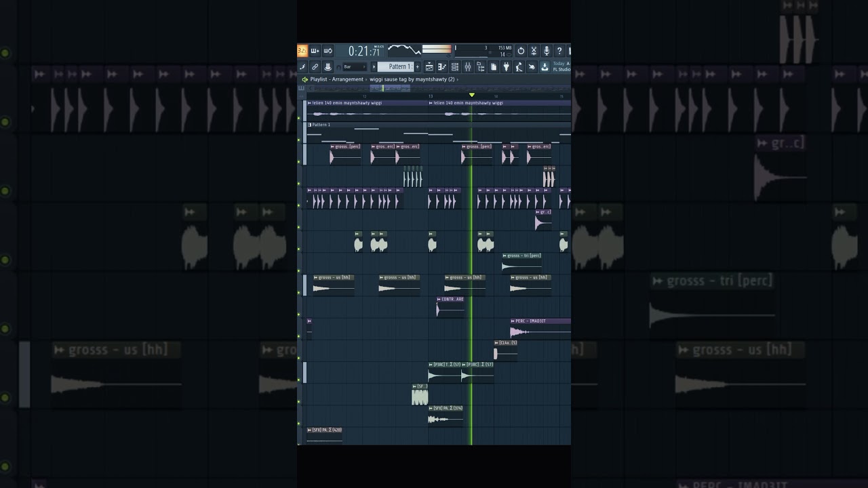Click the master output peak meter
Image resolution: width=868 pixels, height=488 pixels.
[437, 49]
